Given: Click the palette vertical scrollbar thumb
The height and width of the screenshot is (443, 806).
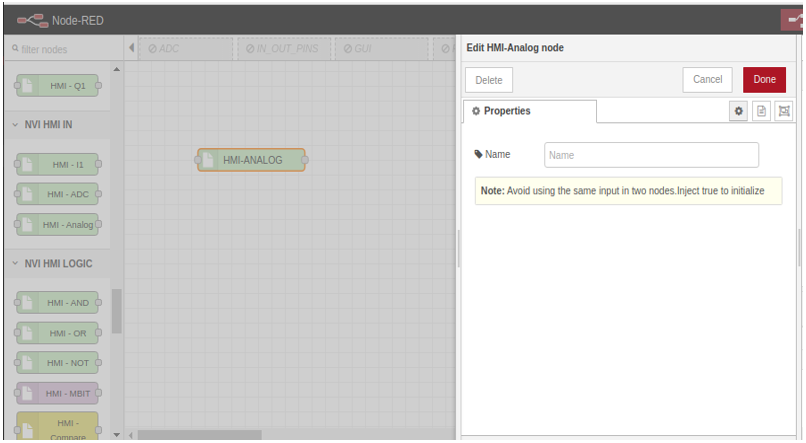Looking at the screenshot, I should (117, 310).
